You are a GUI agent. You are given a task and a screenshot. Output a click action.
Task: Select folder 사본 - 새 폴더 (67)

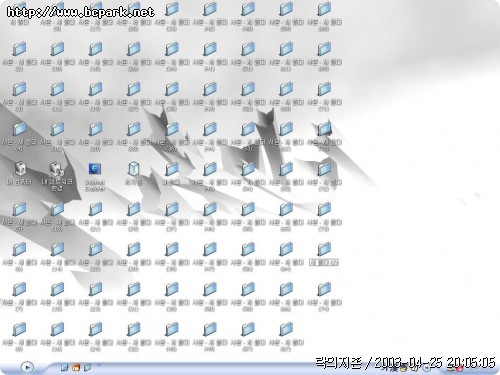pos(286,336)
